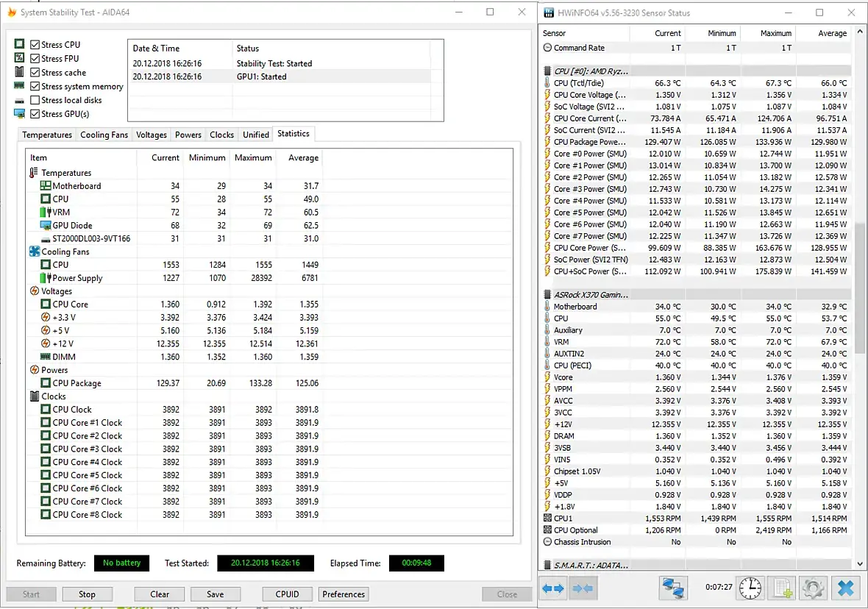
Task: Click the Powers group lightning icon
Action: tap(35, 370)
